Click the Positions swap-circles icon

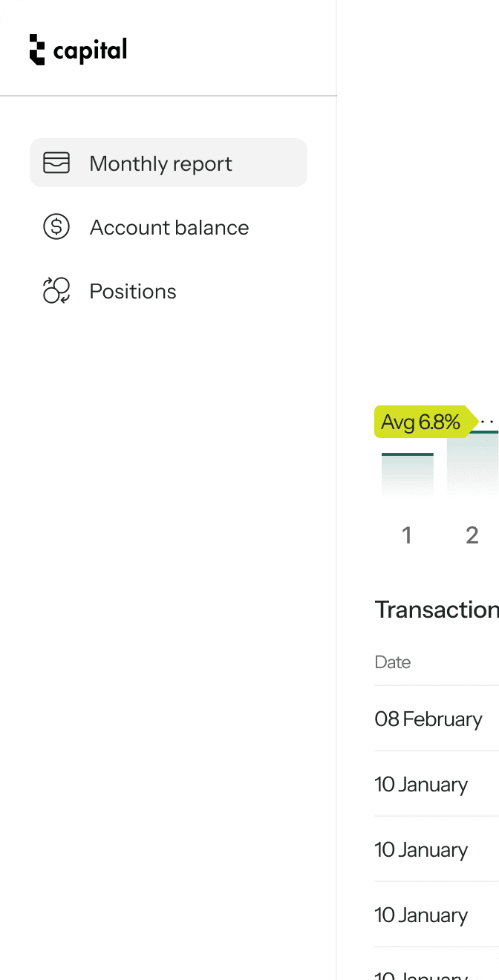[x=56, y=290]
